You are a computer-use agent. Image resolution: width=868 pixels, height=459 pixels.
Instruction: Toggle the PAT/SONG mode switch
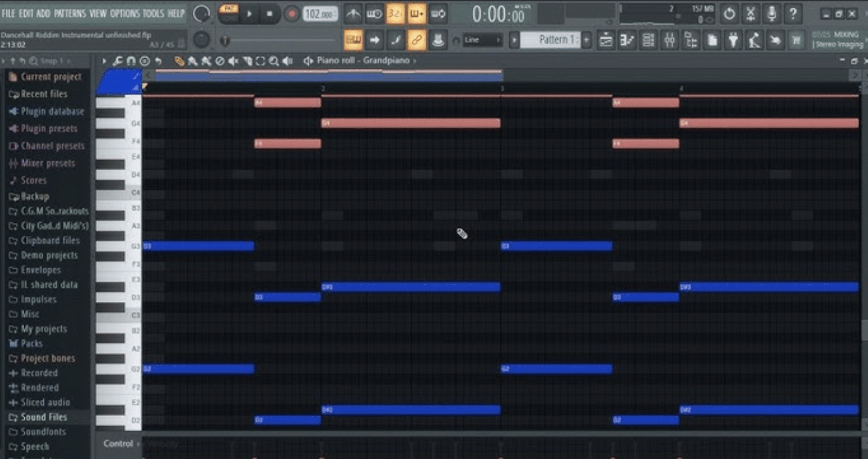[x=229, y=14]
